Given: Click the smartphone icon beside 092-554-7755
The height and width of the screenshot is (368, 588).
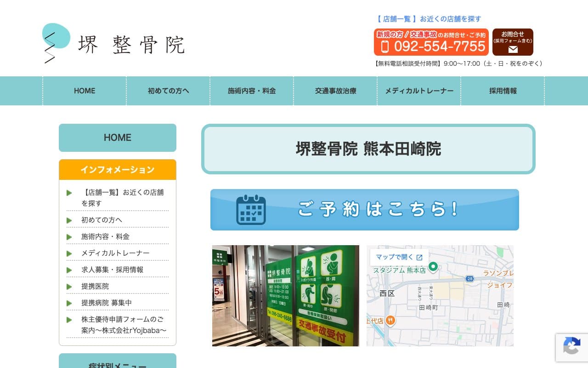Looking at the screenshot, I should [x=385, y=46].
